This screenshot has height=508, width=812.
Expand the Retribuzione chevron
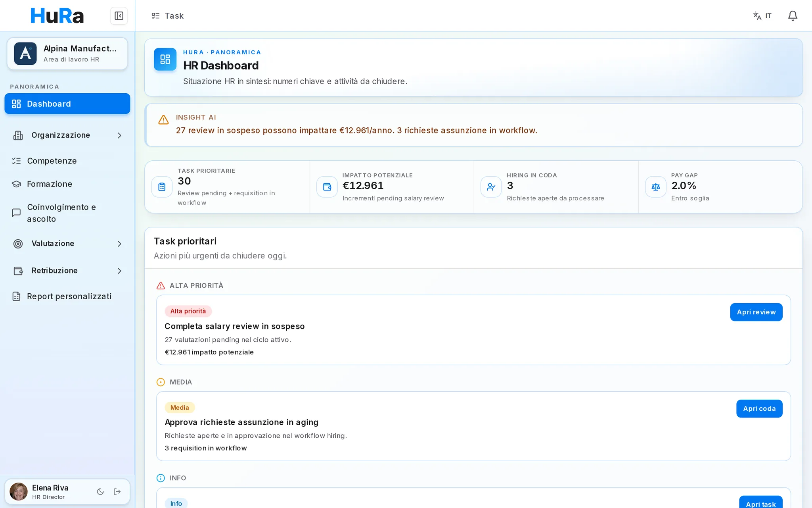(119, 271)
